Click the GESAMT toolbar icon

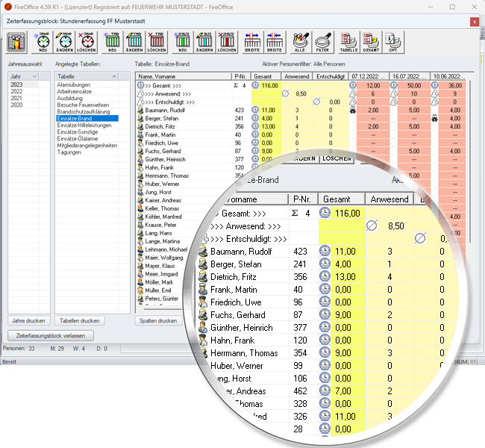370,42
